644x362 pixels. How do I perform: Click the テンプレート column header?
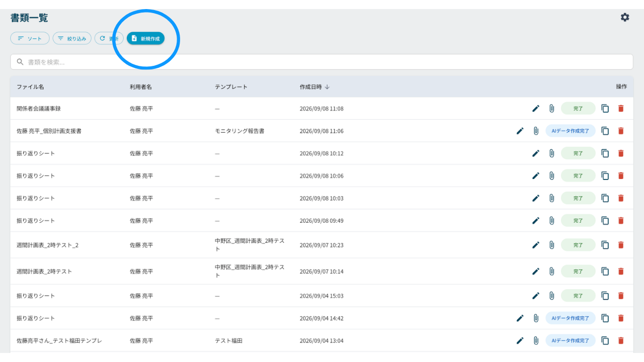(231, 86)
